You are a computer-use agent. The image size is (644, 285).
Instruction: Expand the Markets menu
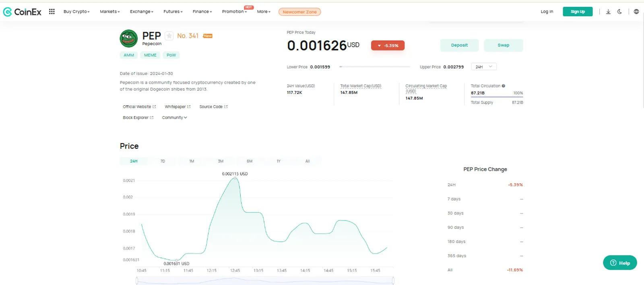click(110, 12)
